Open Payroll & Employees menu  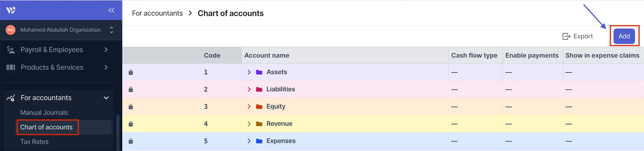[52, 50]
